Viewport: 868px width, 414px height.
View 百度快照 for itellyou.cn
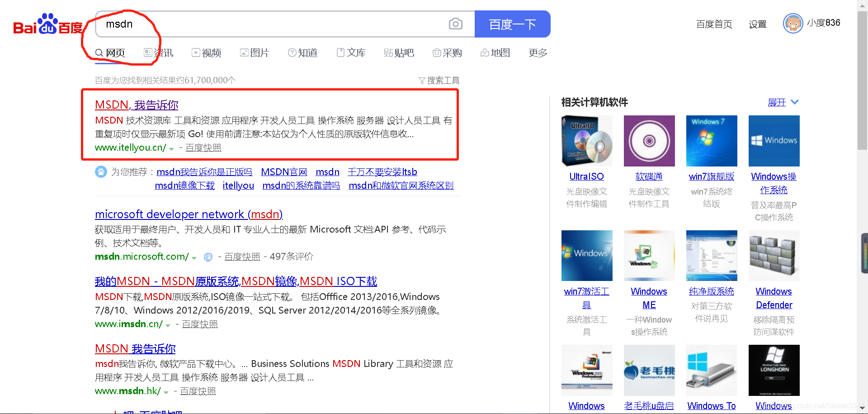[203, 148]
